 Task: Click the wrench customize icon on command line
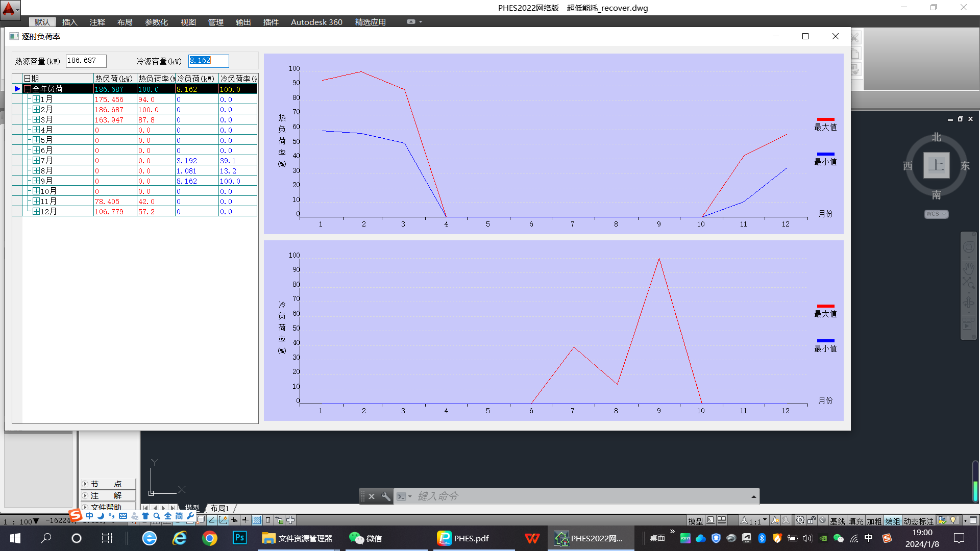(386, 496)
